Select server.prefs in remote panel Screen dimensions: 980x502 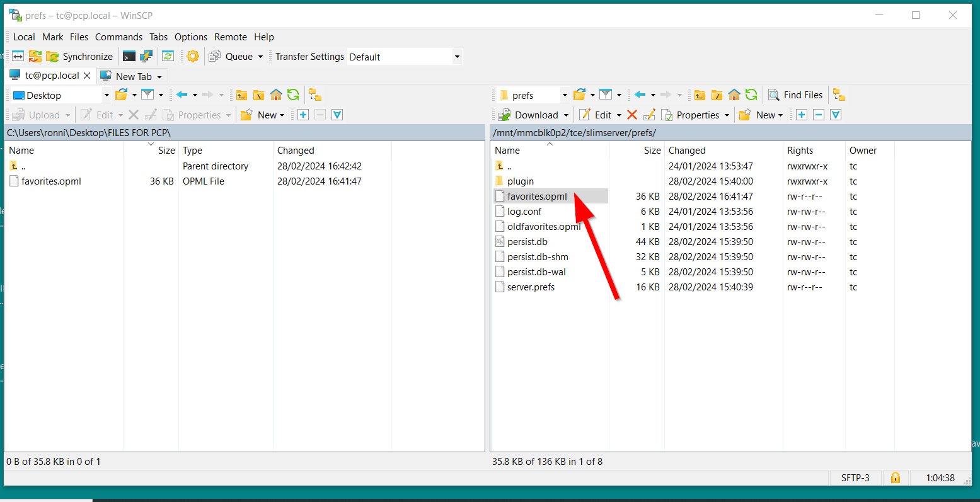pos(531,287)
